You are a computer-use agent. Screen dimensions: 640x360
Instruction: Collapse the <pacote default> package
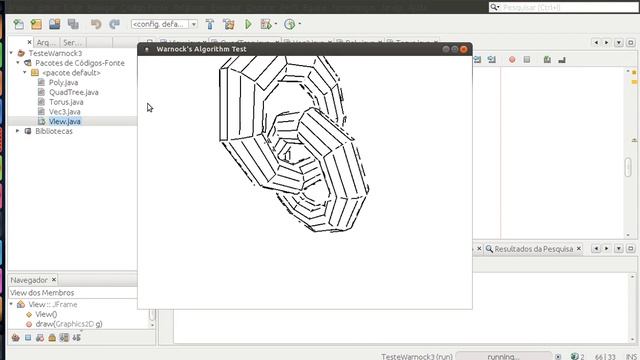[x=25, y=73]
